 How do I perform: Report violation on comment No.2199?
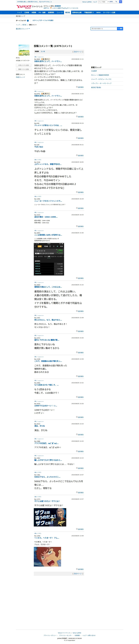coord(80,376)
